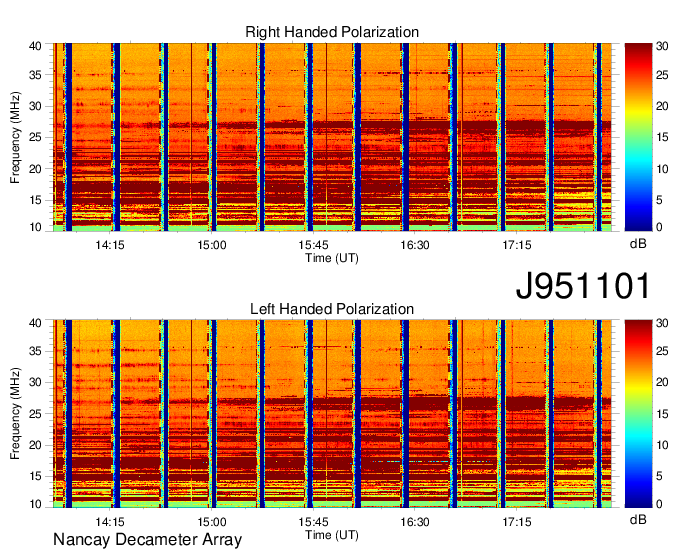This screenshot has height=552, width=680.
Task: Click the 20 MHz tick on bottom plot
Action: [x=35, y=445]
